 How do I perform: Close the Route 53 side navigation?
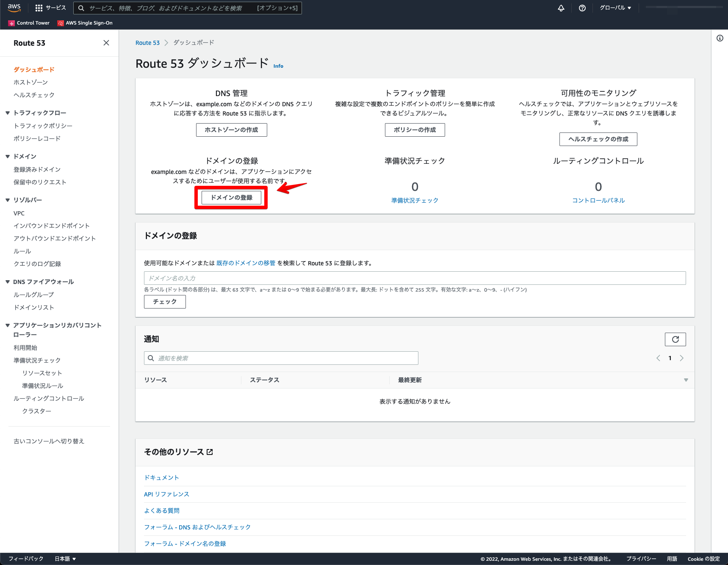(x=106, y=43)
